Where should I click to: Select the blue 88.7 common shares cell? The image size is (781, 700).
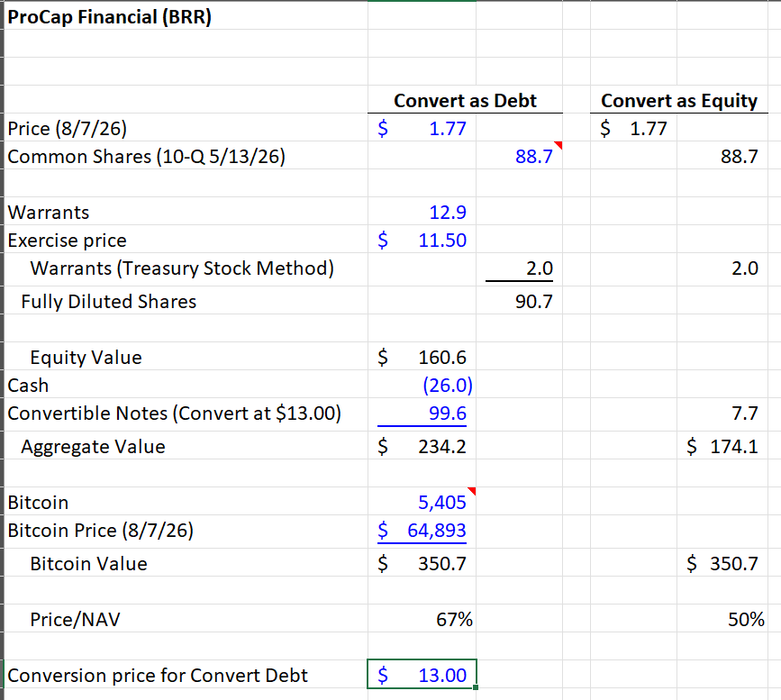click(519, 157)
